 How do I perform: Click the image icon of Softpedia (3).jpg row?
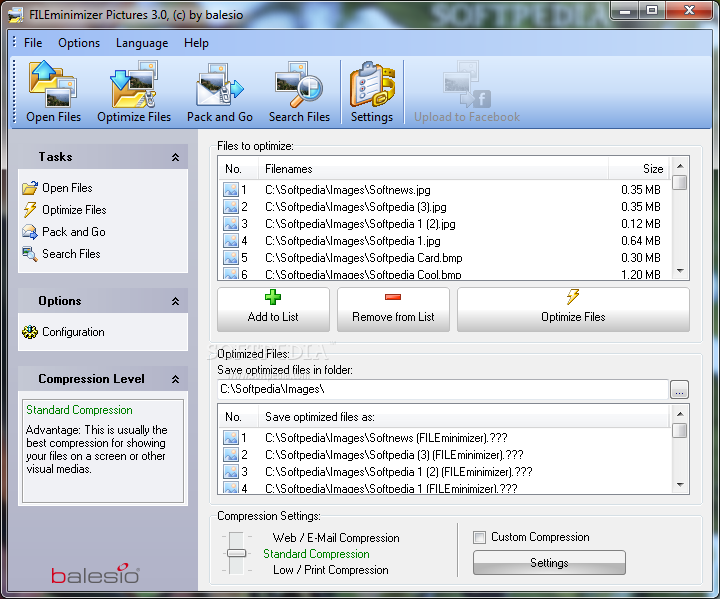(231, 207)
